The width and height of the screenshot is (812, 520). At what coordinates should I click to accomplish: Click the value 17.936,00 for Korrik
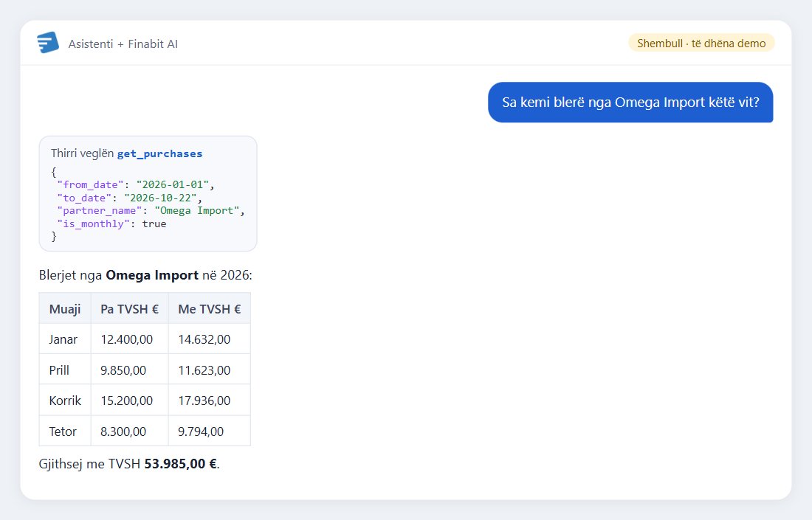204,401
